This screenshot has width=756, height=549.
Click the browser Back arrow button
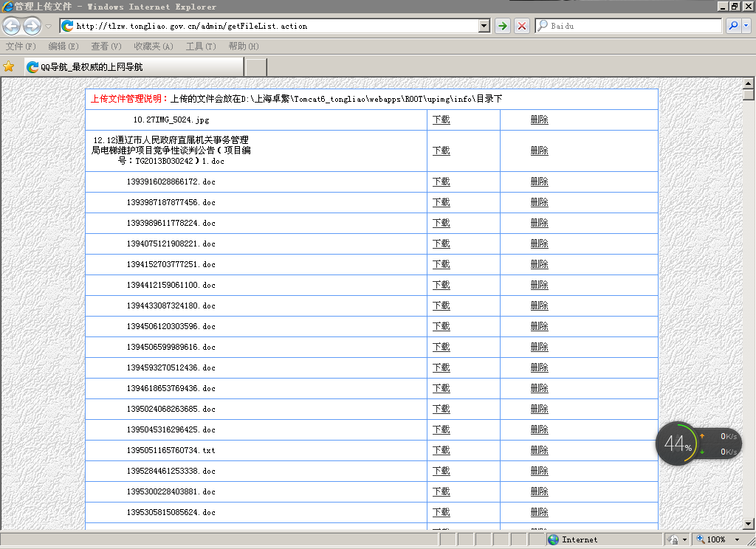12,26
